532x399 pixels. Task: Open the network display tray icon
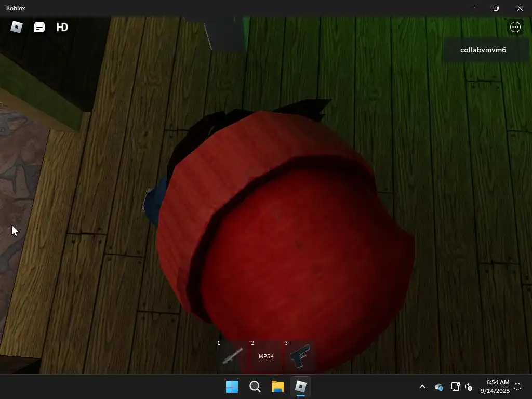point(455,387)
